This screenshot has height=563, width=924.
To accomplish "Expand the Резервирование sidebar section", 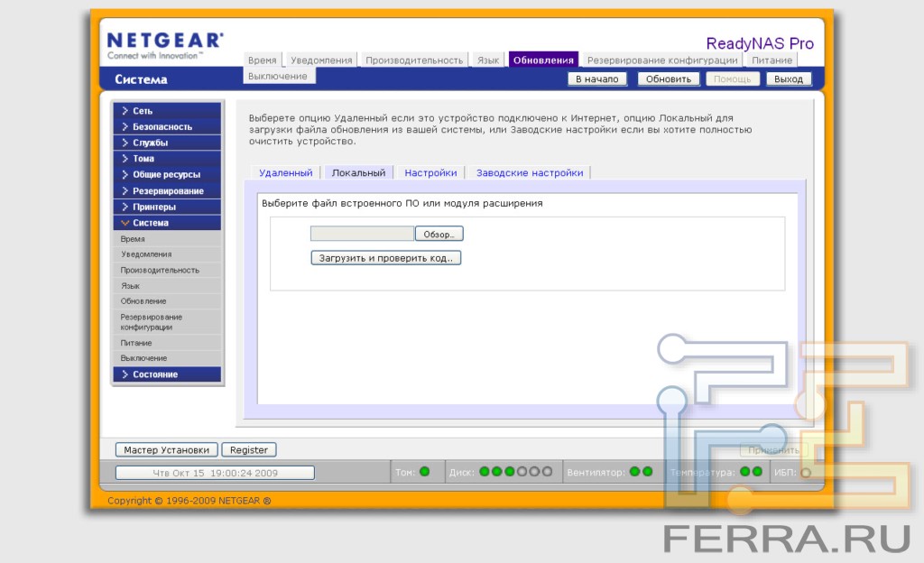I will (167, 190).
